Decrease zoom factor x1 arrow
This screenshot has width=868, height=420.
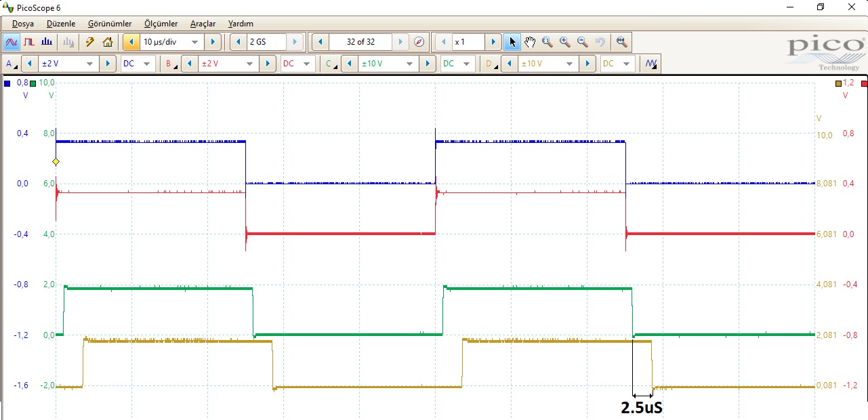tap(444, 42)
